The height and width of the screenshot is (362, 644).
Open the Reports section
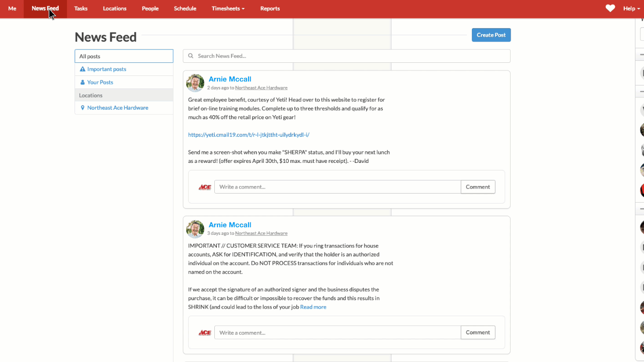(x=270, y=9)
